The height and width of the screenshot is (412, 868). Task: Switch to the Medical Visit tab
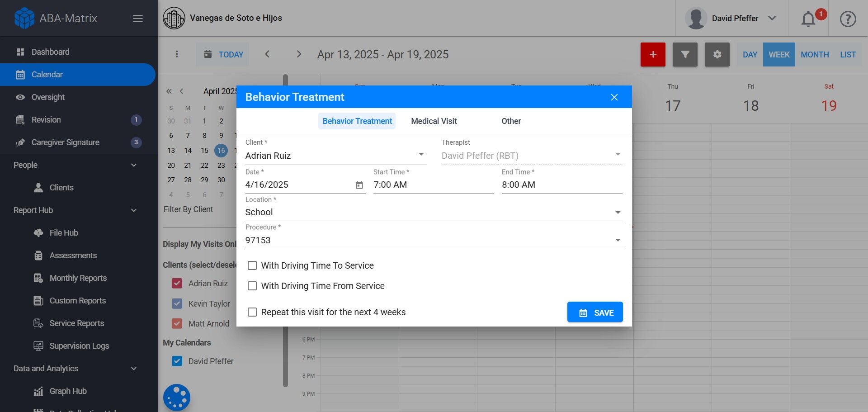(434, 121)
